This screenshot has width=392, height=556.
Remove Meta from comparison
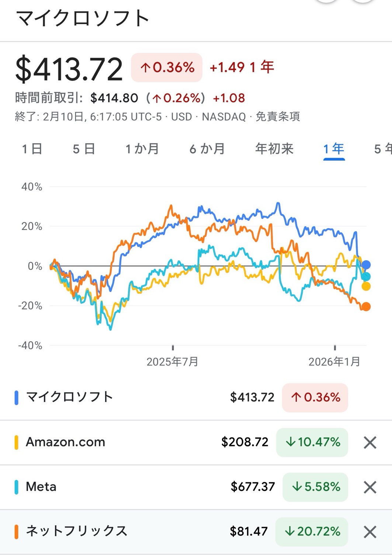click(x=370, y=487)
